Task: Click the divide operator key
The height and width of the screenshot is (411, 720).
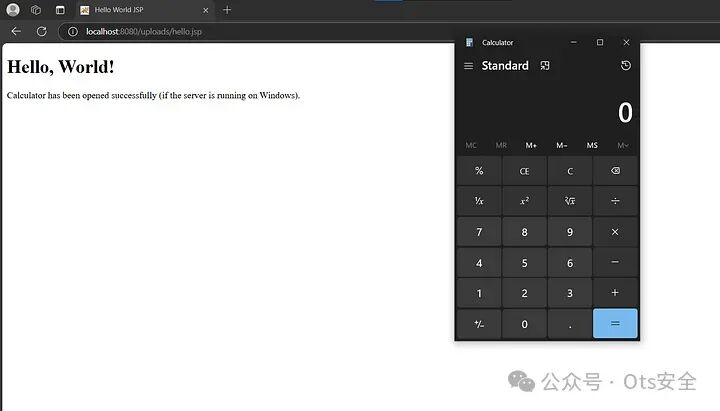Action: coord(615,201)
